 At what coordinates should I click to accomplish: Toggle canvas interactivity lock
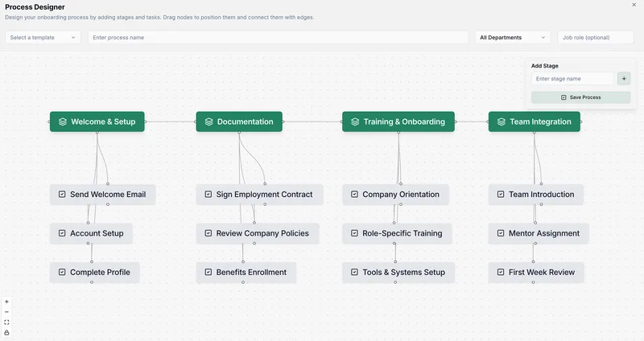tap(6, 332)
